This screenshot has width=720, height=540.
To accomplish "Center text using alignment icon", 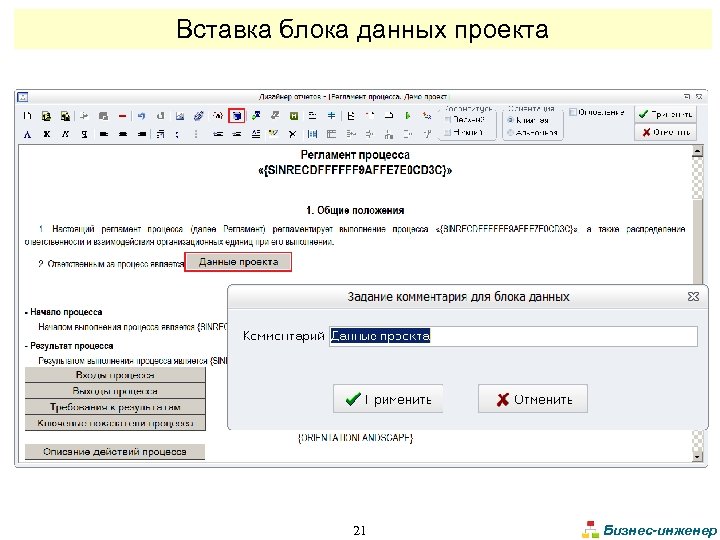I will coord(123,134).
